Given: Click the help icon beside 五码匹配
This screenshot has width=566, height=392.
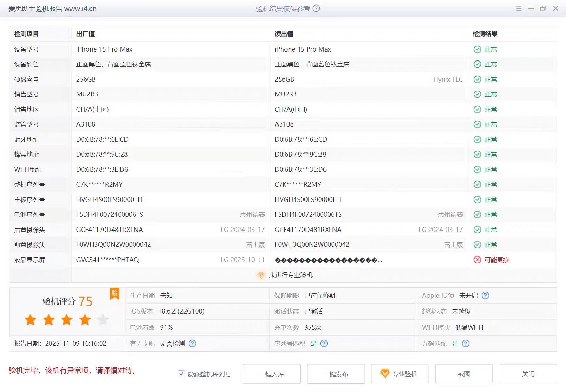Looking at the screenshot, I should 465,344.
